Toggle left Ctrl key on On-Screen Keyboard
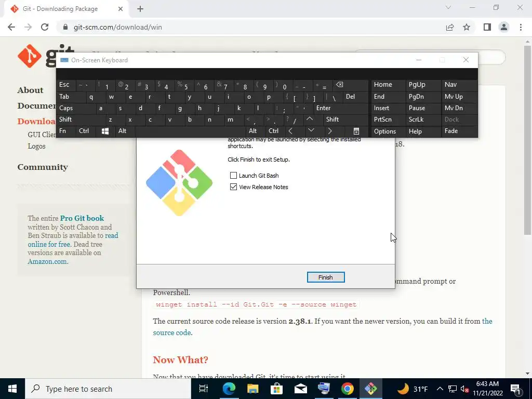This screenshot has height=399, width=532. (86, 131)
